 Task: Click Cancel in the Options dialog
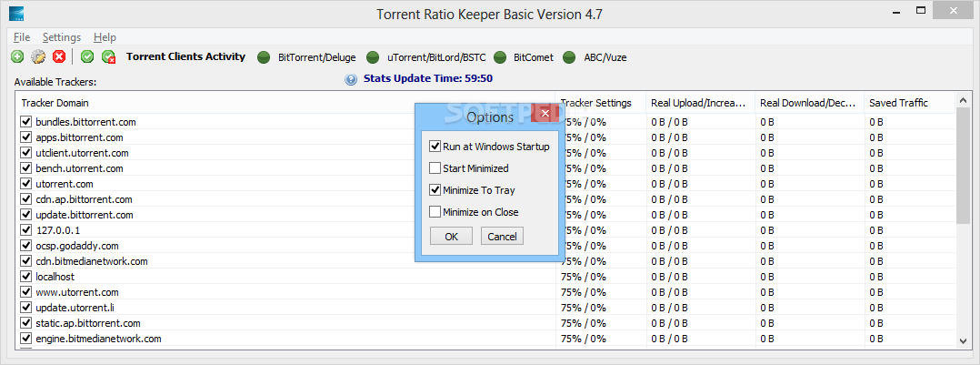click(502, 236)
